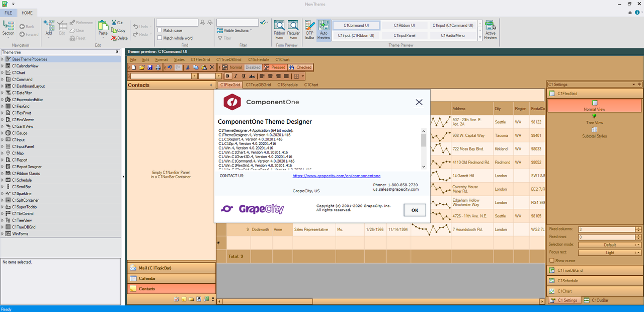Open the grapecity.com componentone link
This screenshot has width=644, height=312.
point(336,176)
